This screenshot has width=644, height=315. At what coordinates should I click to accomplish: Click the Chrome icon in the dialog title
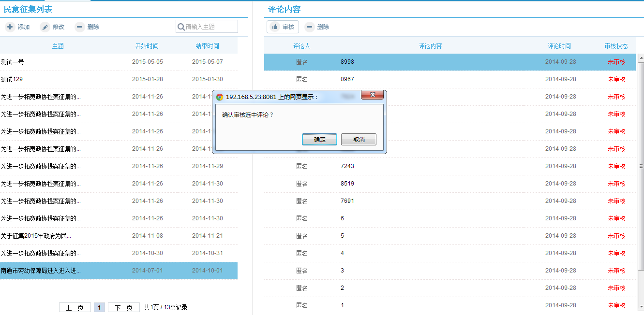click(x=220, y=97)
